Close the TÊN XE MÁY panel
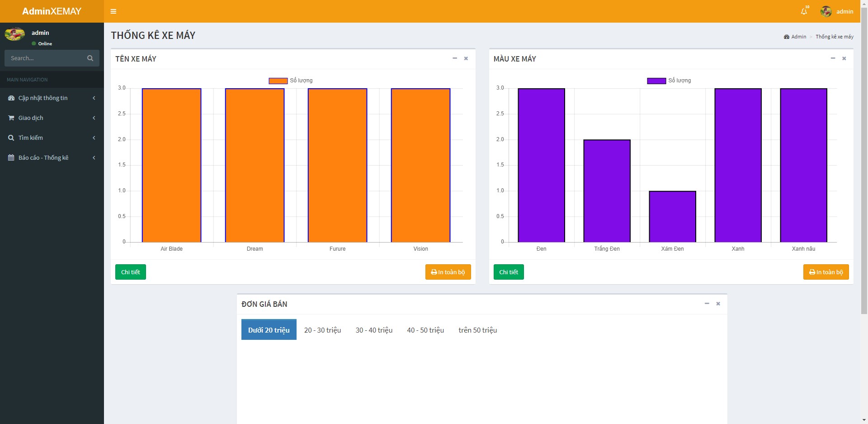Image resolution: width=868 pixels, height=424 pixels. tap(466, 58)
